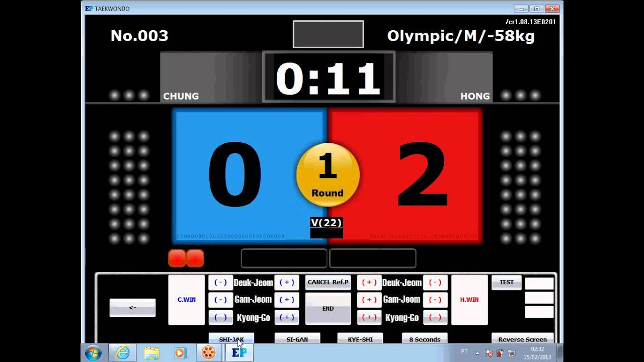
Task: Open Windows Media Player from taskbar
Action: (180, 353)
